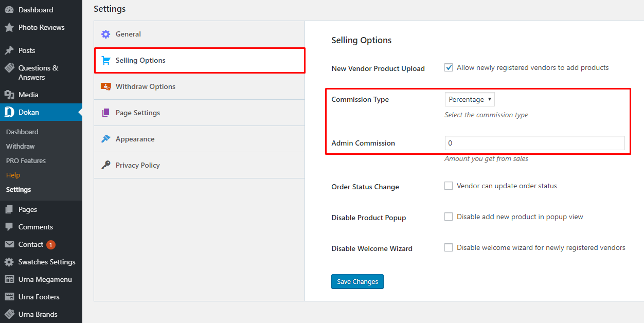Open the General settings tab
The image size is (644, 323).
(200, 34)
